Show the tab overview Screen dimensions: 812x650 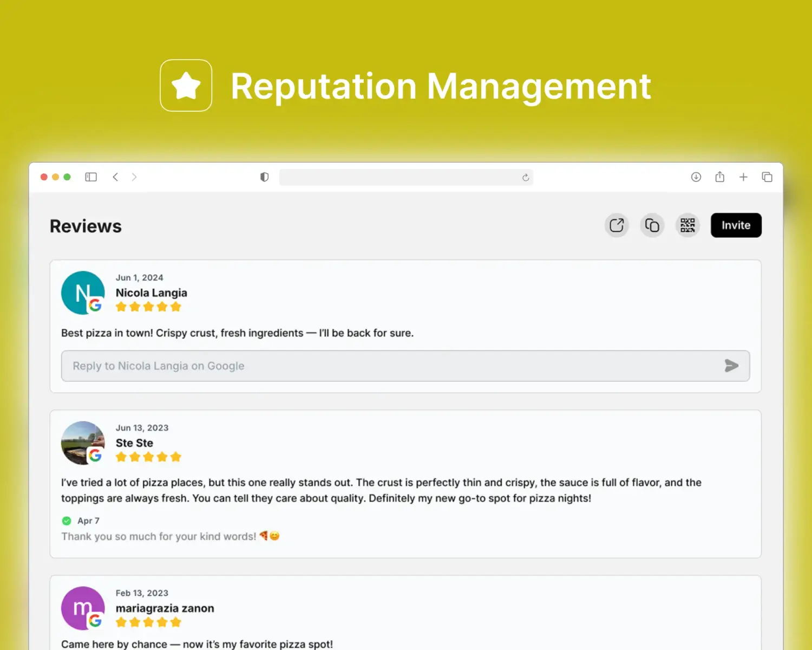[767, 177]
